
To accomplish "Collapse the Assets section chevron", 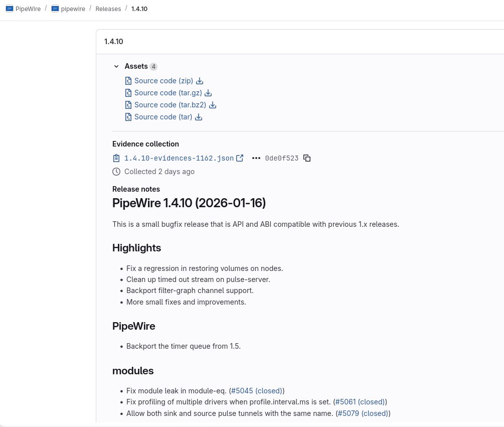I will [116, 67].
